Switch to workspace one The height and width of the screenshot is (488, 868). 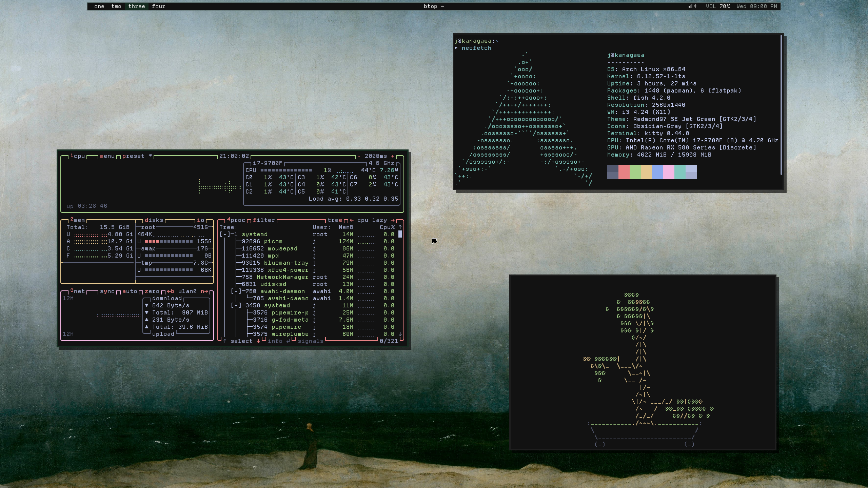(99, 6)
